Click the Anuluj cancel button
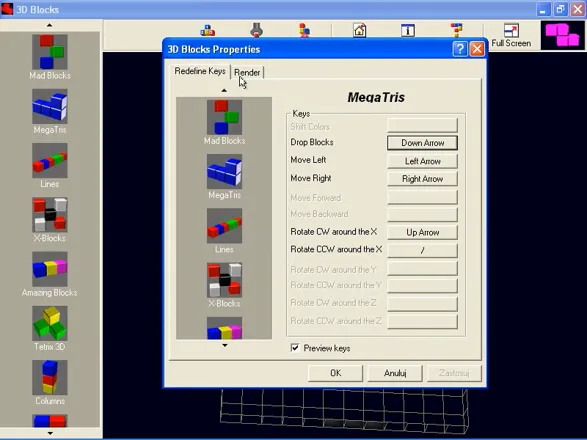The width and height of the screenshot is (587, 440). point(395,373)
